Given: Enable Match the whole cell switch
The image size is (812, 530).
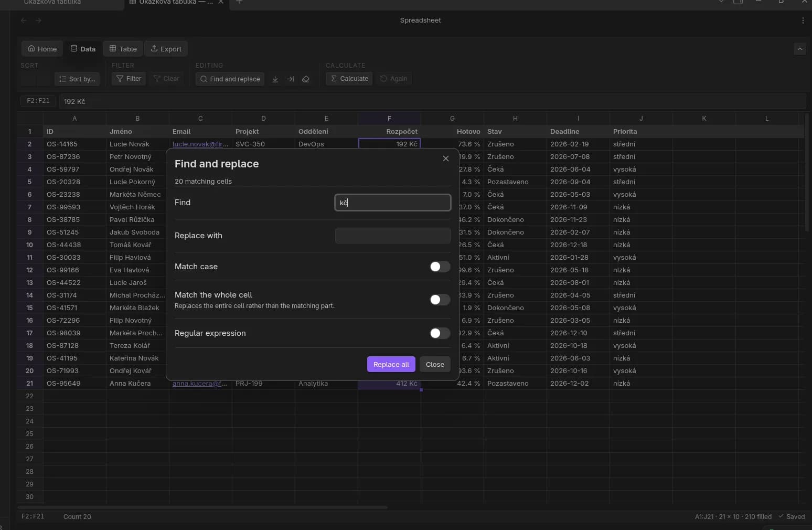Looking at the screenshot, I should click(x=440, y=300).
